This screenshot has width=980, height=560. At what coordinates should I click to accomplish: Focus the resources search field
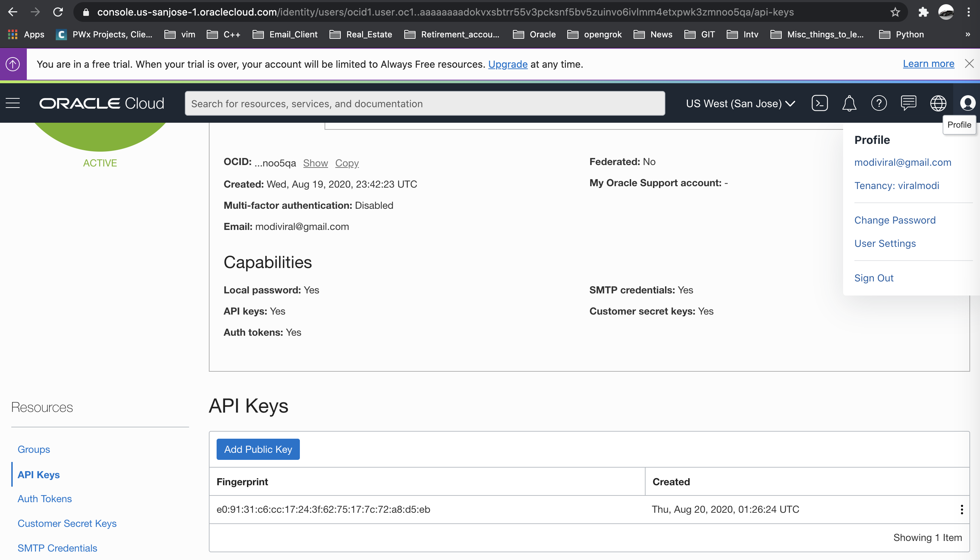click(x=424, y=103)
